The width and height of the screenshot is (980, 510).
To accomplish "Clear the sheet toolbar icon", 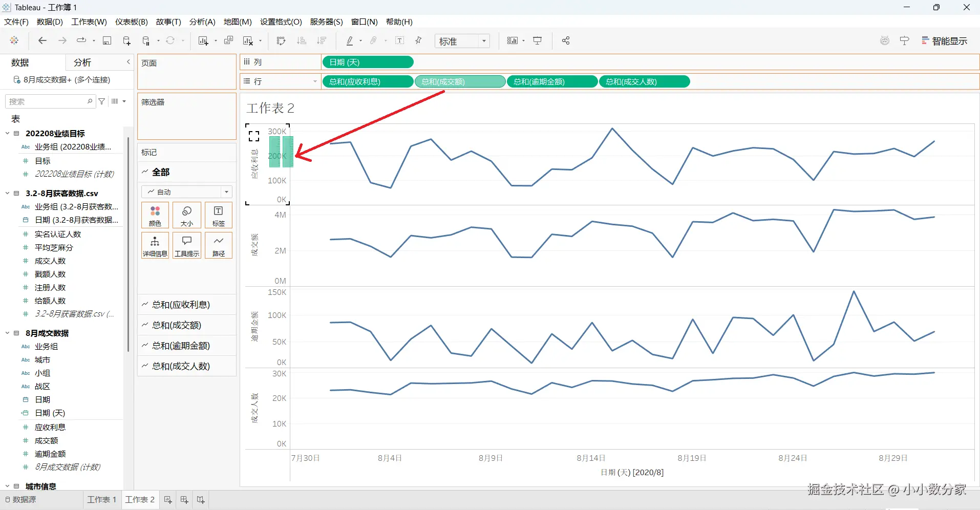I will (248, 40).
